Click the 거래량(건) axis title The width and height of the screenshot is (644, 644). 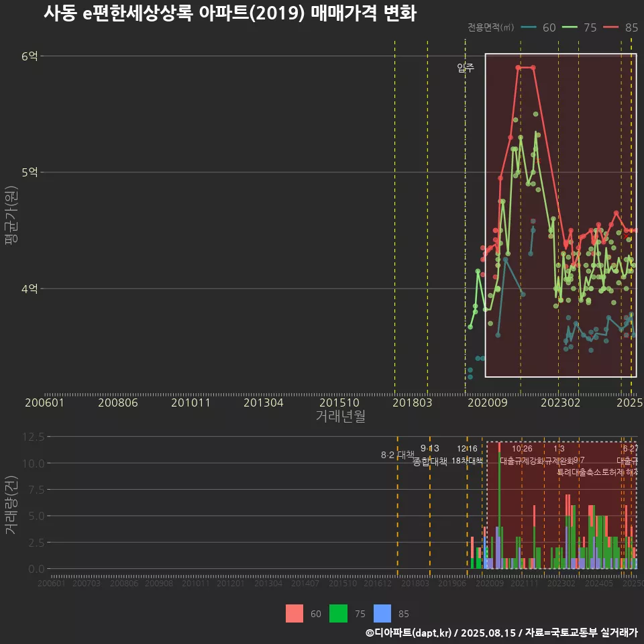point(11,506)
